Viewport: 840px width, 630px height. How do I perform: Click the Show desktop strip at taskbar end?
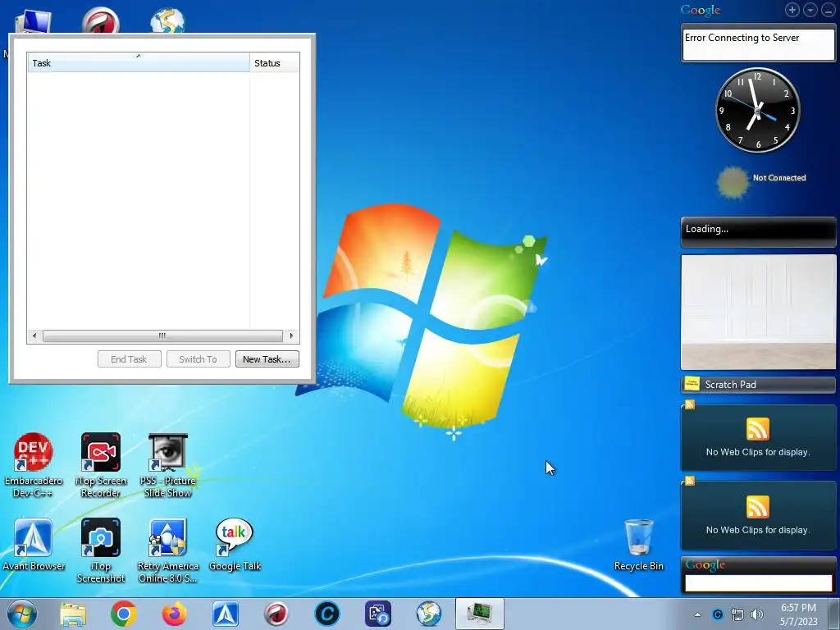click(834, 614)
